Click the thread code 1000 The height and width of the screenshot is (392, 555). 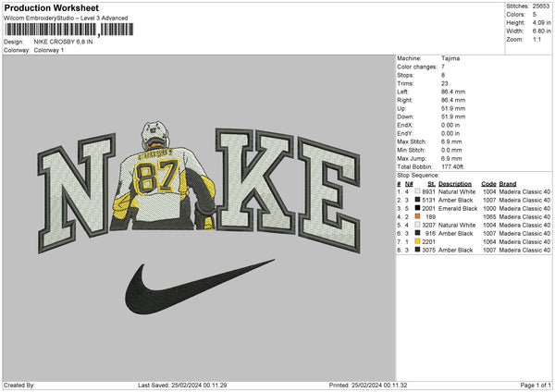pyautogui.click(x=489, y=208)
